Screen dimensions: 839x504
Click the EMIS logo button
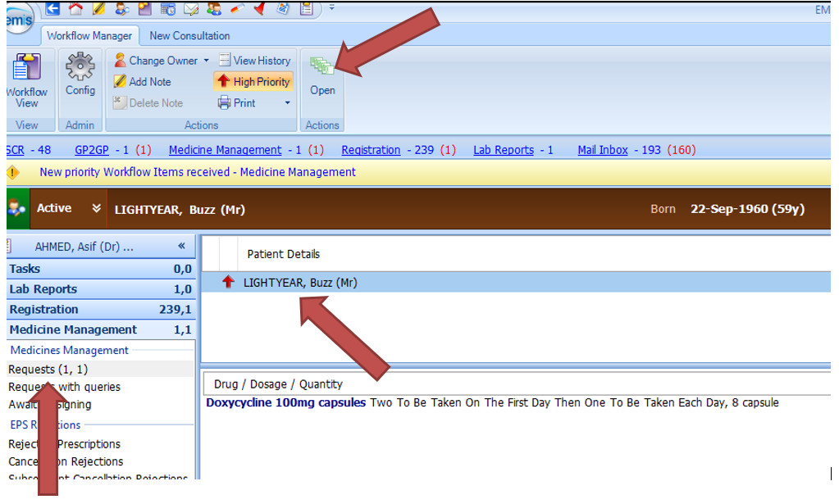click(16, 18)
